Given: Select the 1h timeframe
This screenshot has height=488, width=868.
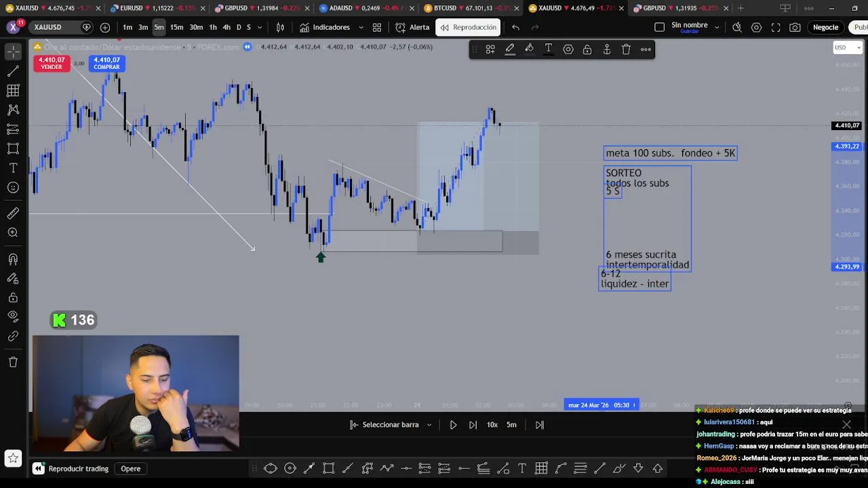Looking at the screenshot, I should (x=213, y=27).
